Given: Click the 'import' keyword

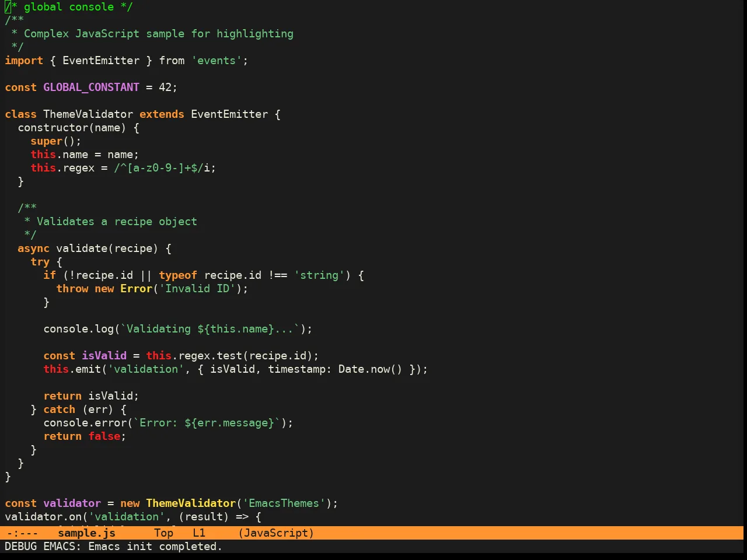Looking at the screenshot, I should coord(24,61).
